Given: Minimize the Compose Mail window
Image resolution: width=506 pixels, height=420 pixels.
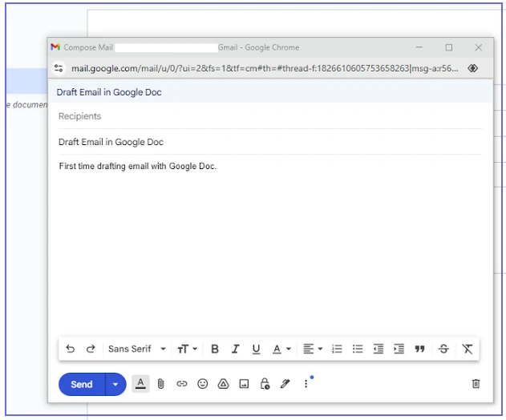Looking at the screenshot, I should pos(419,47).
